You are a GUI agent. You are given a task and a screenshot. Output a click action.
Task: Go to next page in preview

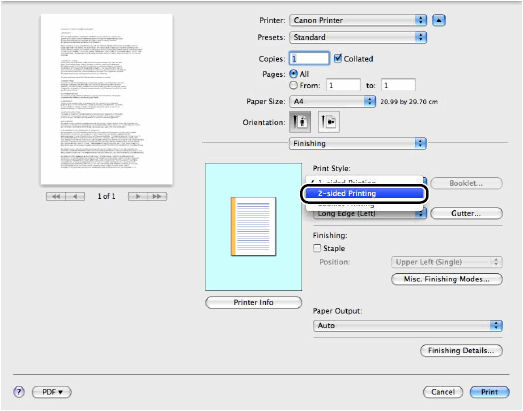click(x=138, y=196)
